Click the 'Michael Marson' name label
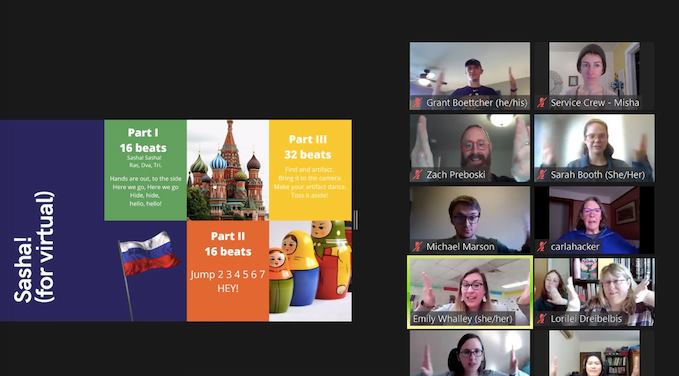Screen dimensions: 679x376 coord(460,246)
